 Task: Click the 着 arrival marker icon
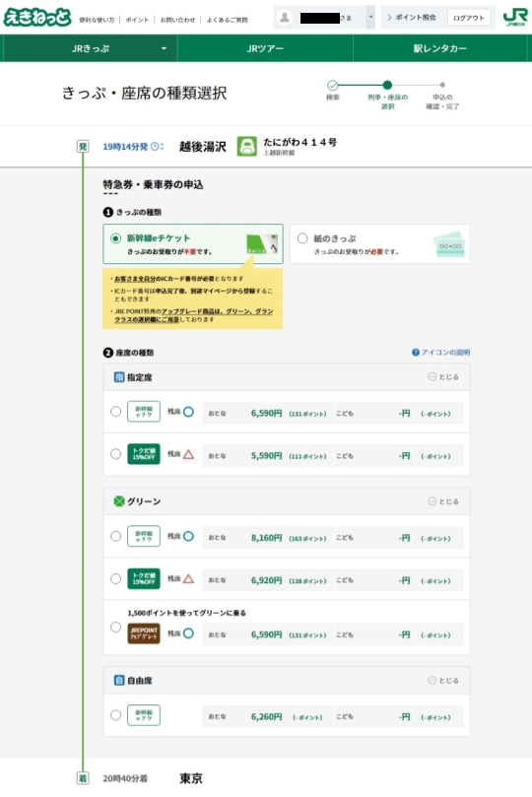coord(83,778)
